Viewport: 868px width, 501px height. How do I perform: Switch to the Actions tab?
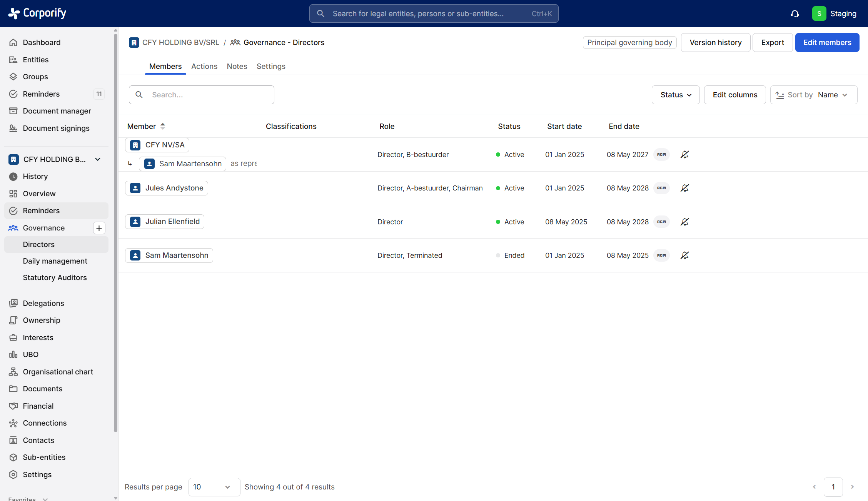coord(204,66)
